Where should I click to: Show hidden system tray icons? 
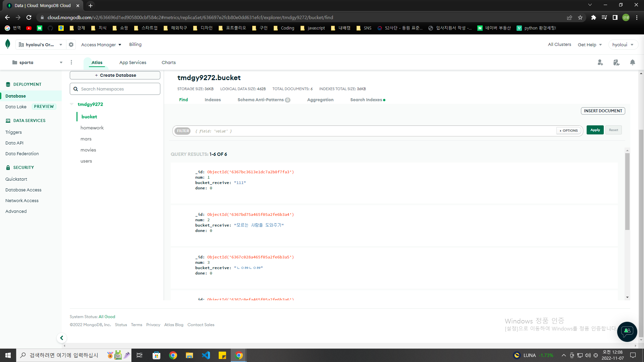pyautogui.click(x=564, y=355)
